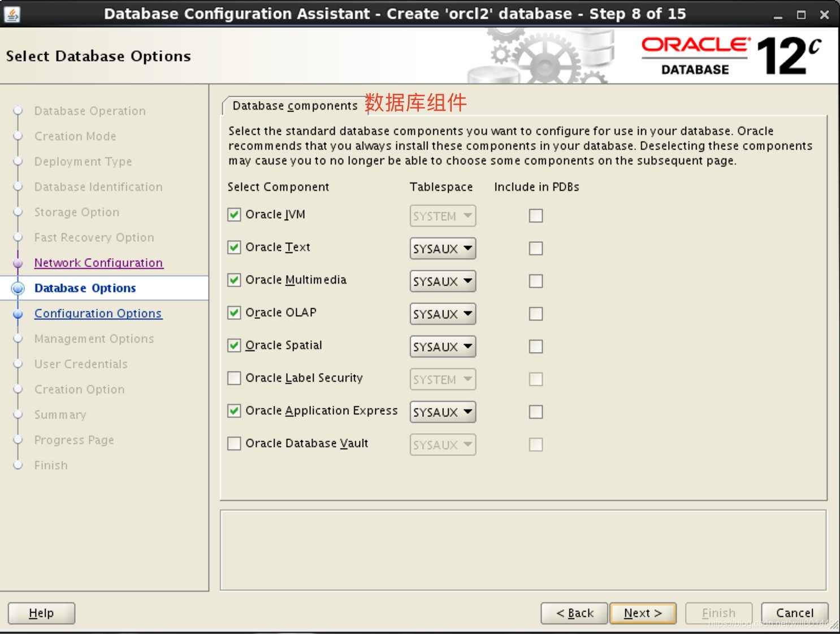840x634 pixels.
Task: Open Oracle Multimedia tablespace dropdown
Action: coord(443,281)
